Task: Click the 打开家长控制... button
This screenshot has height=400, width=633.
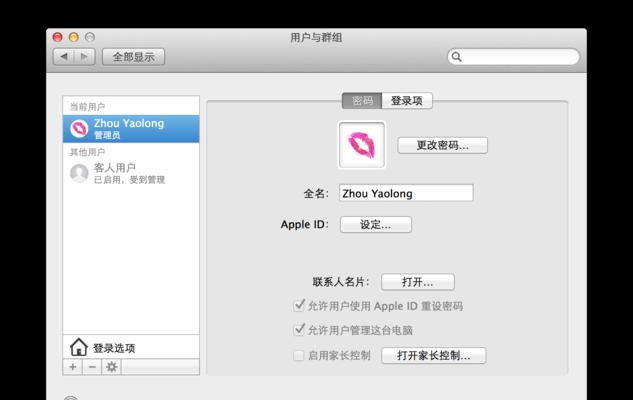Action: click(434, 356)
